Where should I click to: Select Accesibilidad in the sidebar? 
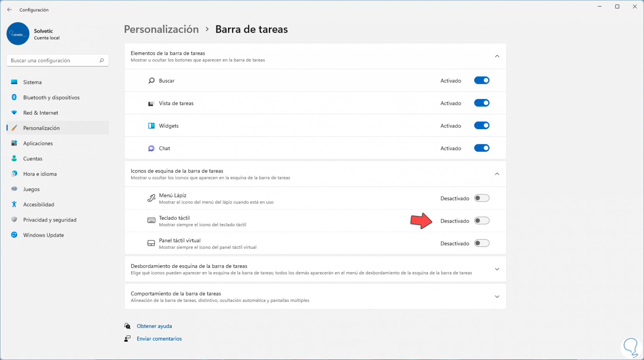58,204
